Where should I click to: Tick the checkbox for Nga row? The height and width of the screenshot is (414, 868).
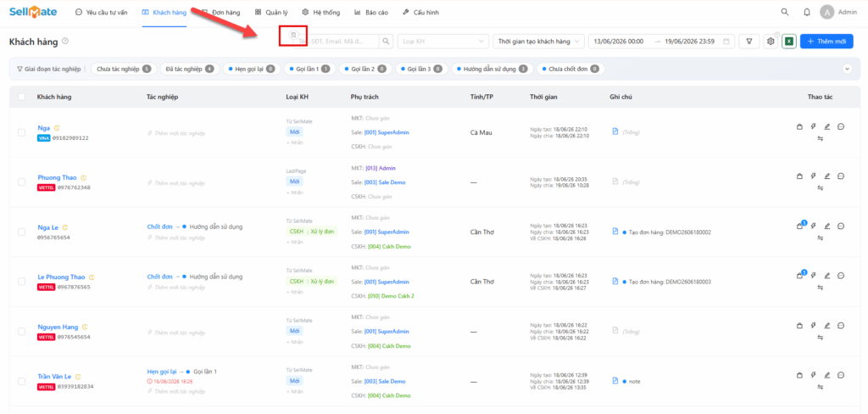tap(21, 132)
